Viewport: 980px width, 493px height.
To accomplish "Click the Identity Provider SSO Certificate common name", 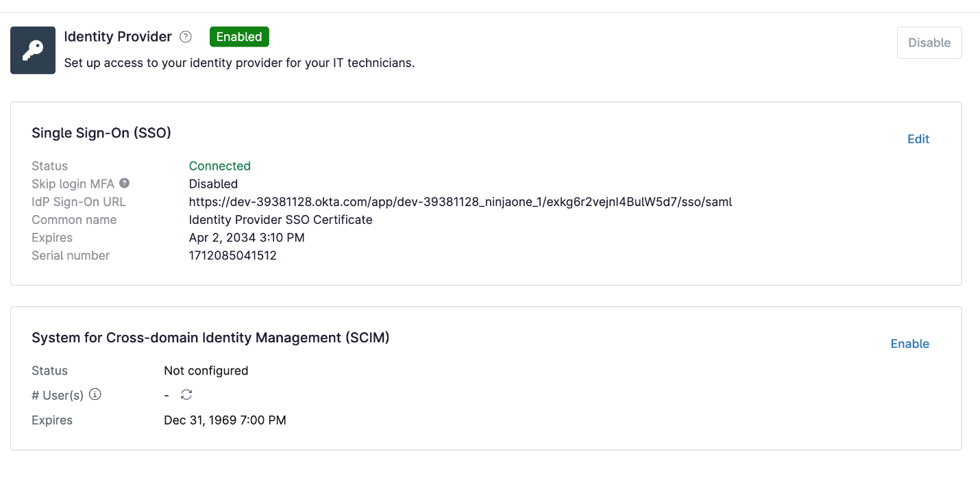I will point(280,220).
